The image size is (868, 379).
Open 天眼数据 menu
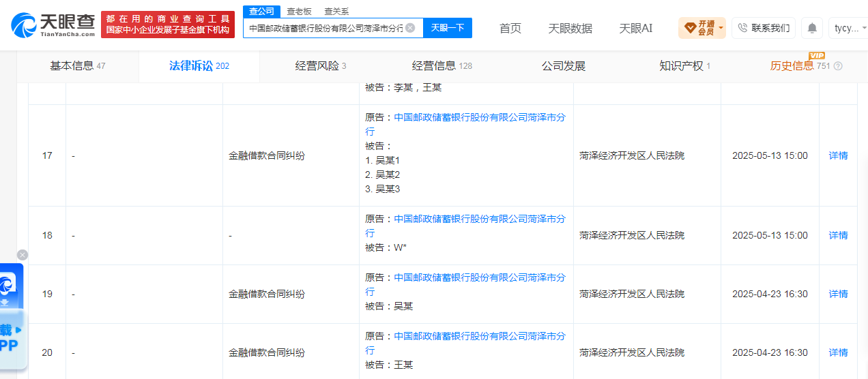point(570,28)
